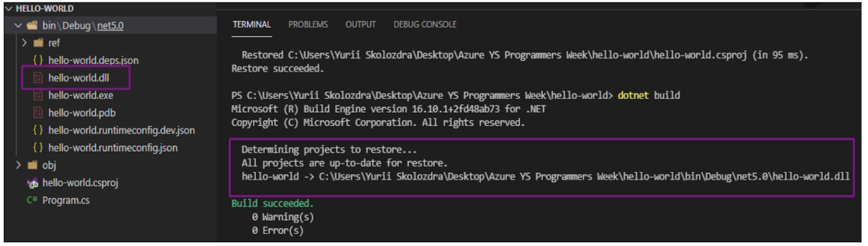
Task: Open hello-world.deps.json braces icon
Action: pyautogui.click(x=37, y=61)
